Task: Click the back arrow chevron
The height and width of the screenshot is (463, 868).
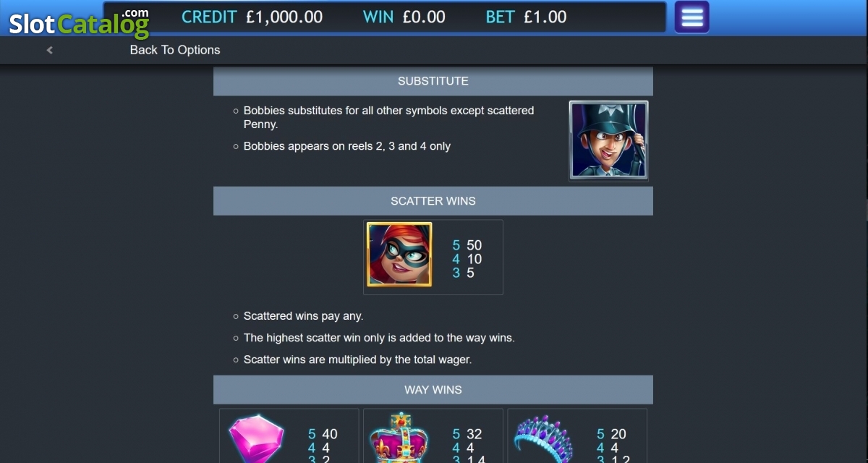Action: click(x=49, y=50)
